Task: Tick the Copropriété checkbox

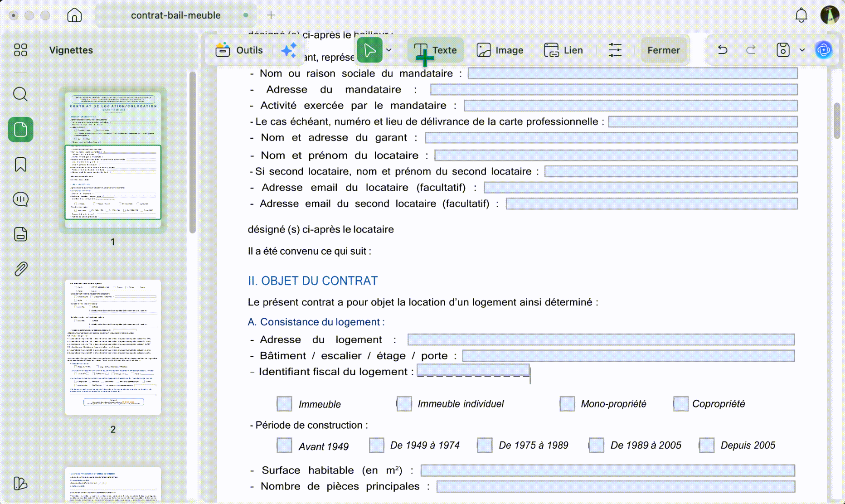Action: point(680,403)
